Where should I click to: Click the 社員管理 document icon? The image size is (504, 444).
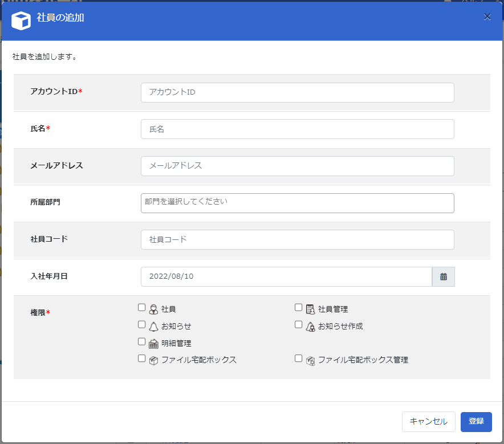[310, 309]
